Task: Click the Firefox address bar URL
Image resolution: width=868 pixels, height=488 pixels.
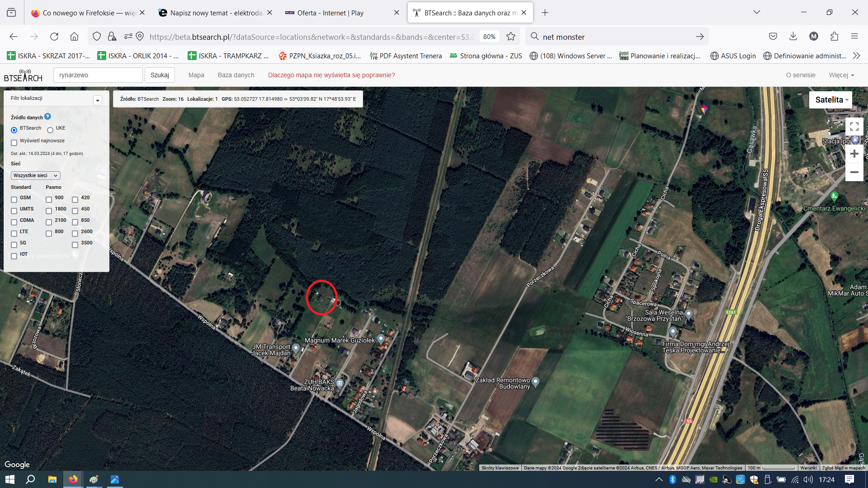Action: (x=312, y=37)
